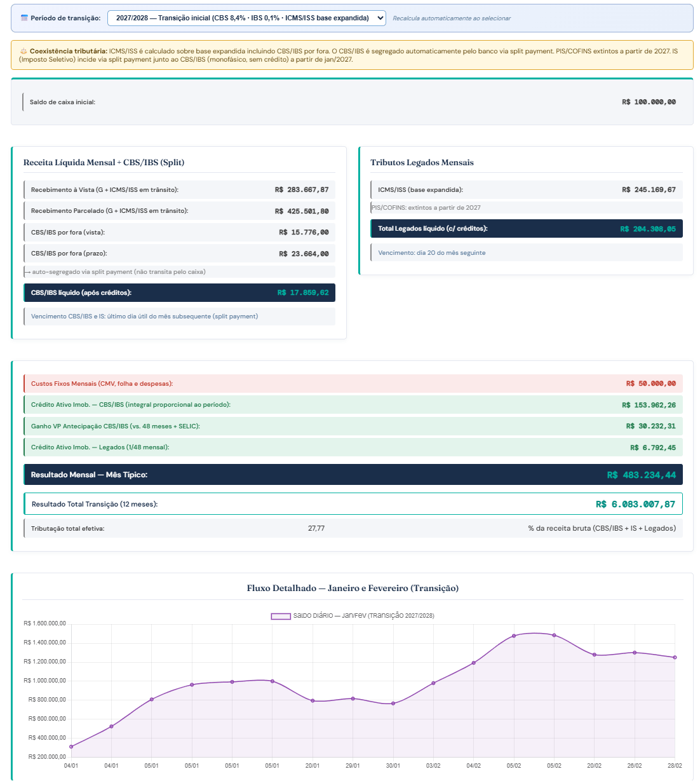Viewport: 700px width, 783px height.
Task: Click the CBS/IBS por fora (vista) value
Action: click(x=304, y=232)
